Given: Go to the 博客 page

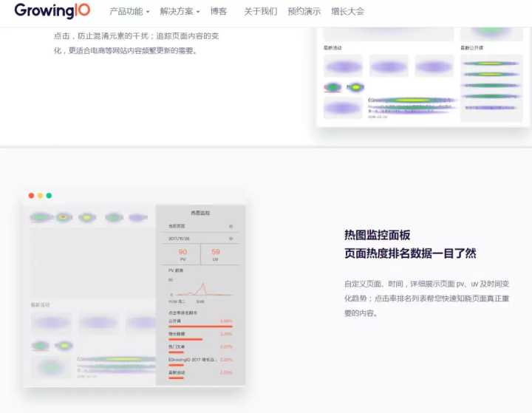Looking at the screenshot, I should pyautogui.click(x=219, y=12).
